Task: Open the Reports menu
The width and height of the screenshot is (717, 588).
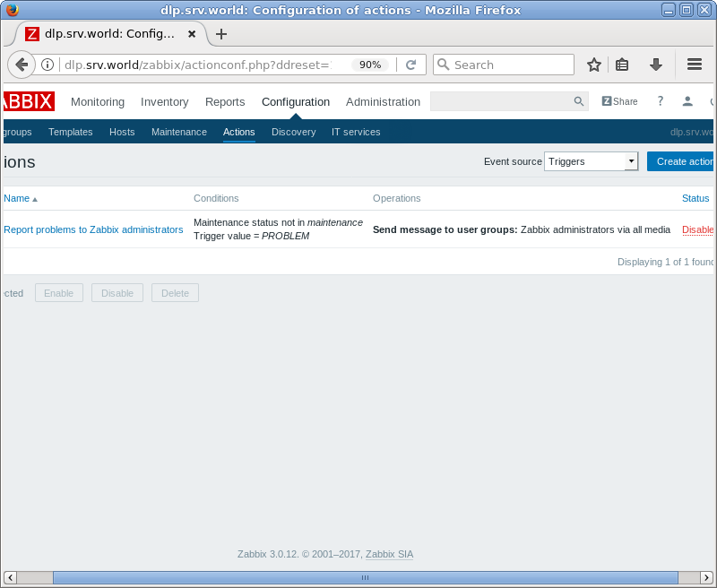Action: pos(225,102)
